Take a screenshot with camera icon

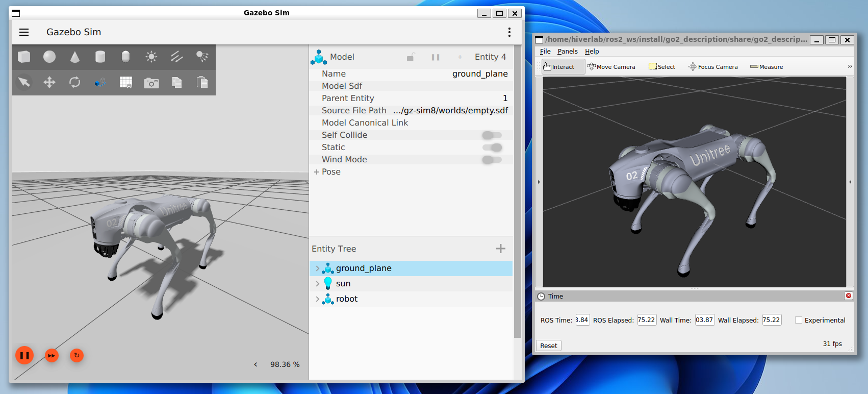pos(151,83)
